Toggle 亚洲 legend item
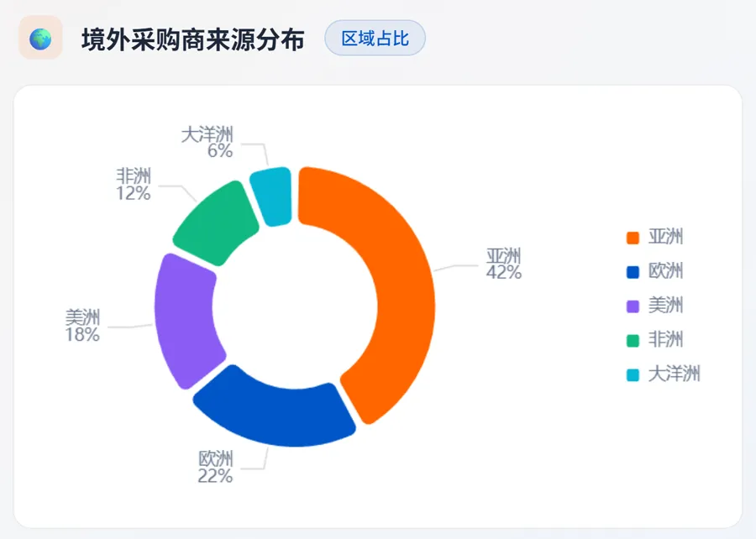756x539 pixels. (665, 237)
